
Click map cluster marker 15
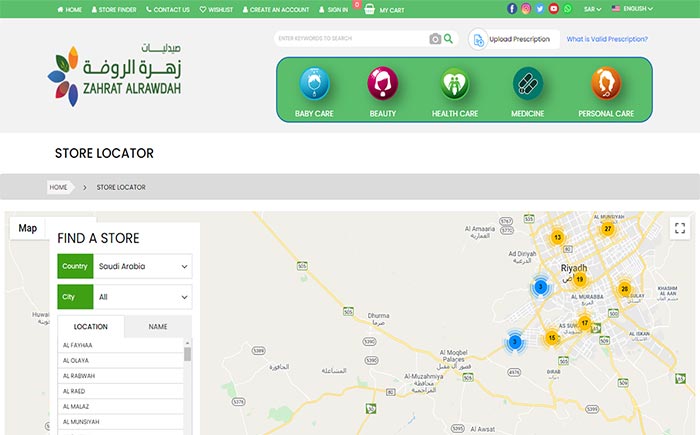click(x=552, y=338)
